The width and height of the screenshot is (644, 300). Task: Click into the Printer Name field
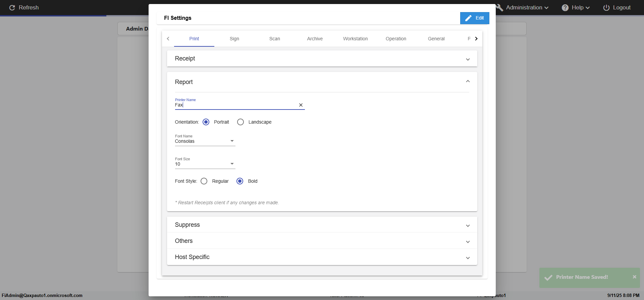click(x=235, y=105)
